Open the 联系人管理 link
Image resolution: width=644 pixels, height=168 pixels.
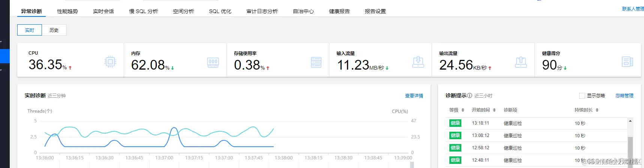click(633, 9)
